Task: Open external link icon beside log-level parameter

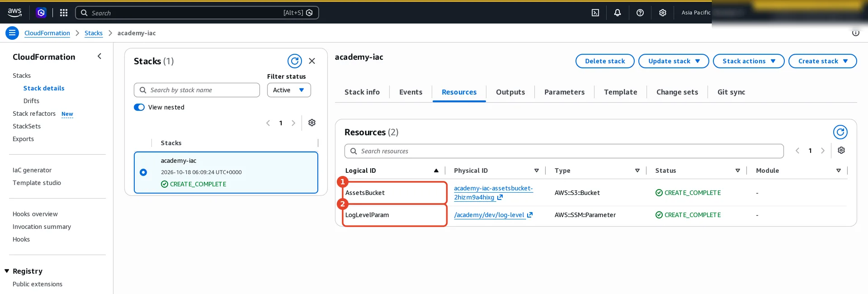Action: [x=530, y=215]
